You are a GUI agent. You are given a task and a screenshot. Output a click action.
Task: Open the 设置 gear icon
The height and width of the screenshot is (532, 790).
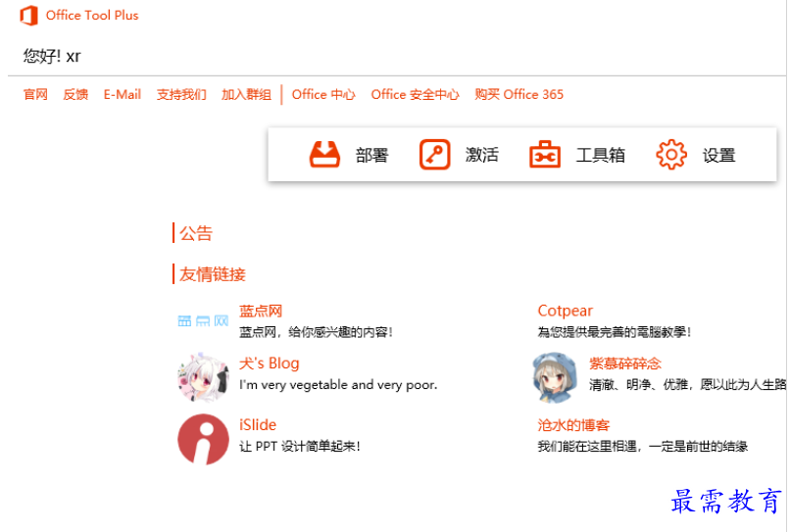point(671,154)
